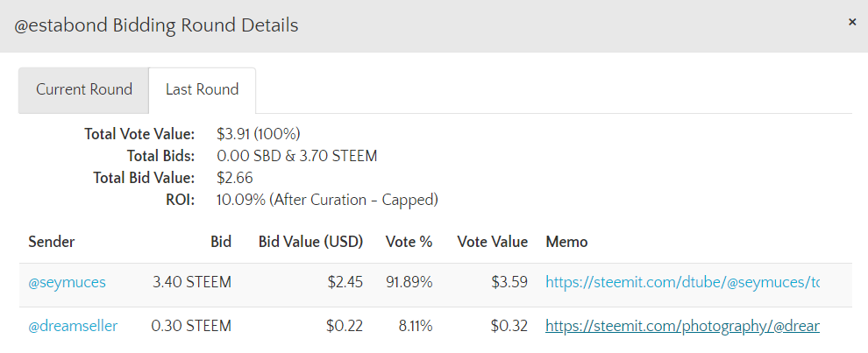Click the 91.89% vote percentage cell
868x353 pixels.
409,282
